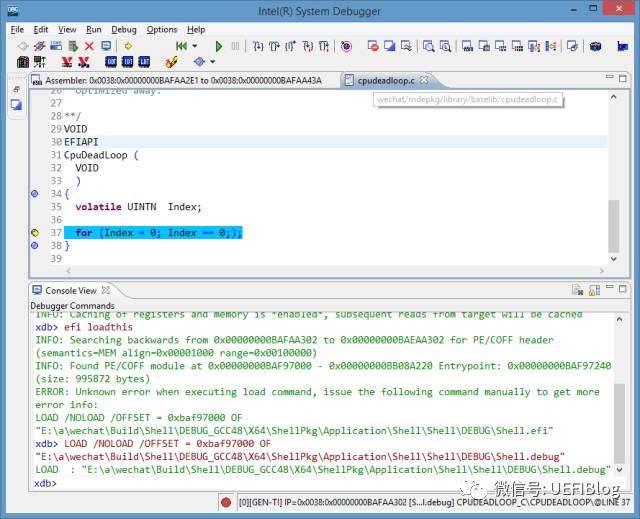Click the flame flash-memory icon
The width and height of the screenshot is (640, 519).
click(171, 62)
